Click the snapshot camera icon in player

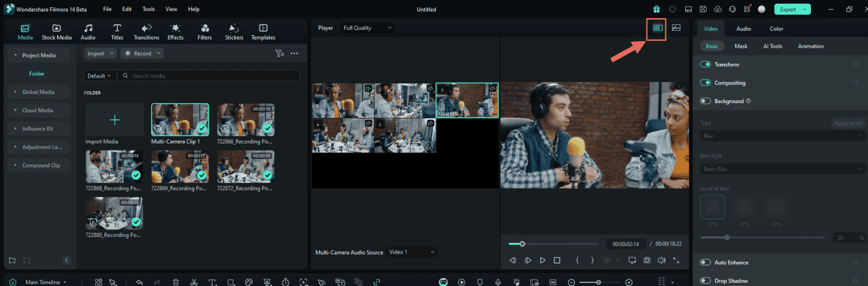click(647, 260)
